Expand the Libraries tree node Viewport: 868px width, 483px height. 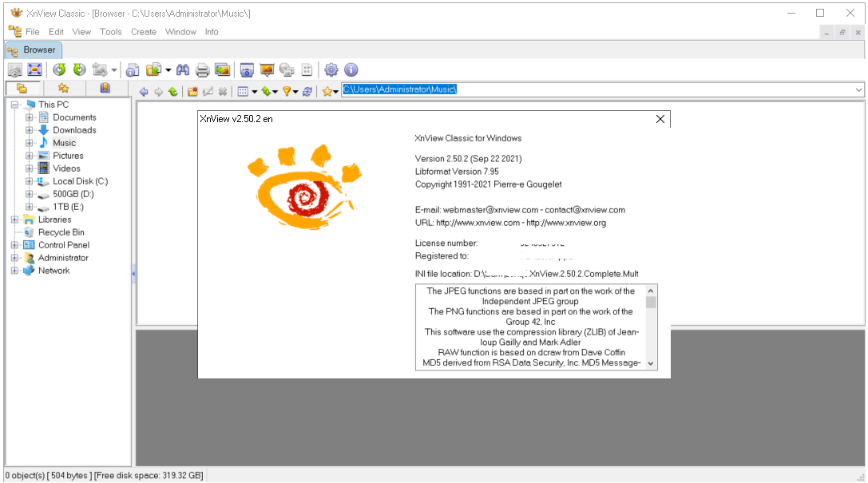(x=15, y=220)
